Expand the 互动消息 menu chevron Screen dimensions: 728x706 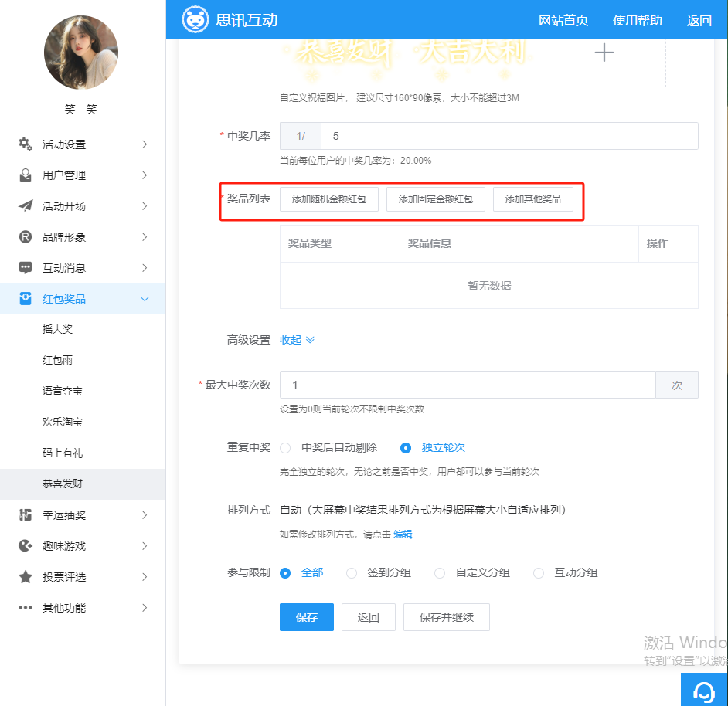click(145, 268)
